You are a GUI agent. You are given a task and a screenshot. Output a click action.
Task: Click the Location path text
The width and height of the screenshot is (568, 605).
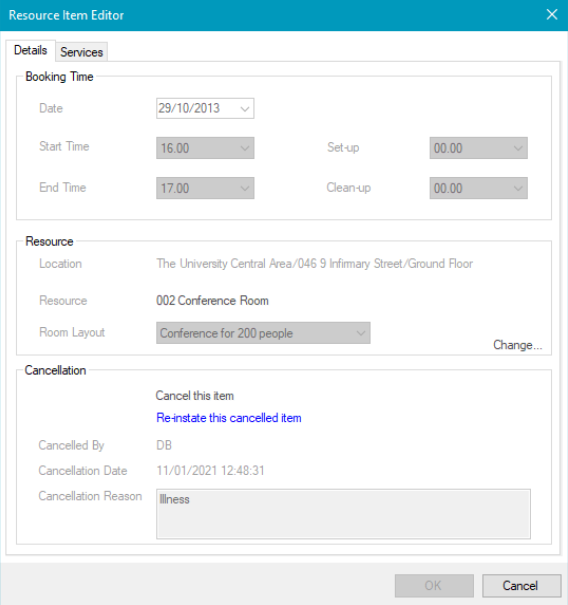pyautogui.click(x=314, y=264)
